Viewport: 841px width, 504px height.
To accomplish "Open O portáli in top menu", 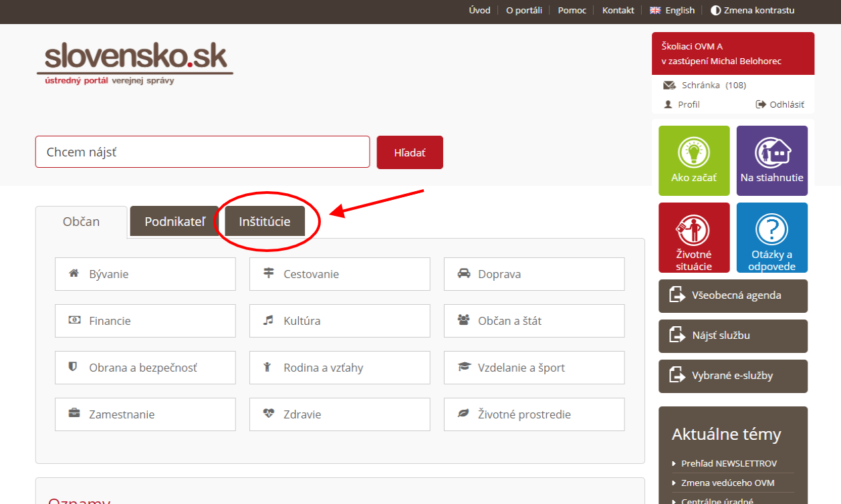I will coord(524,10).
